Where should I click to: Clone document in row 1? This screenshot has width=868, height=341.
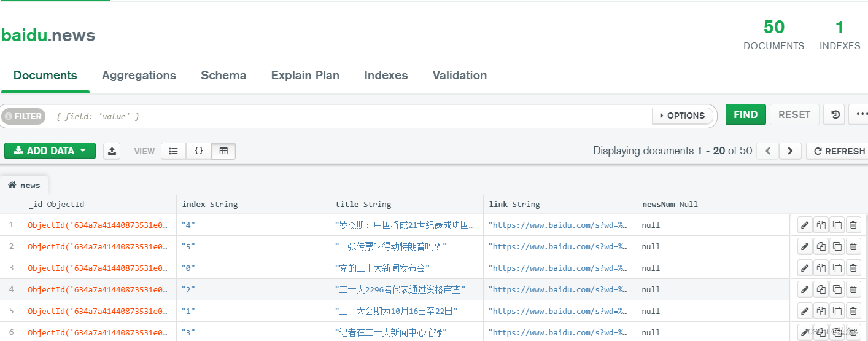(x=837, y=225)
